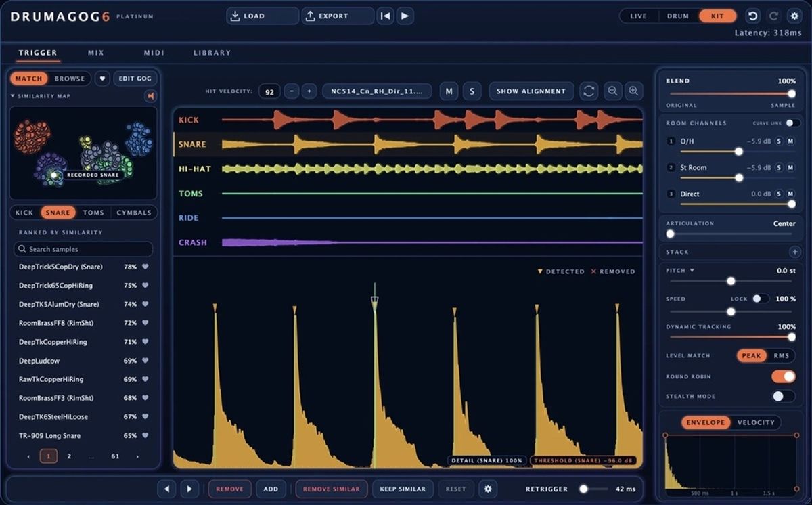Skip back to start of playback
812x505 pixels.
[x=386, y=16]
